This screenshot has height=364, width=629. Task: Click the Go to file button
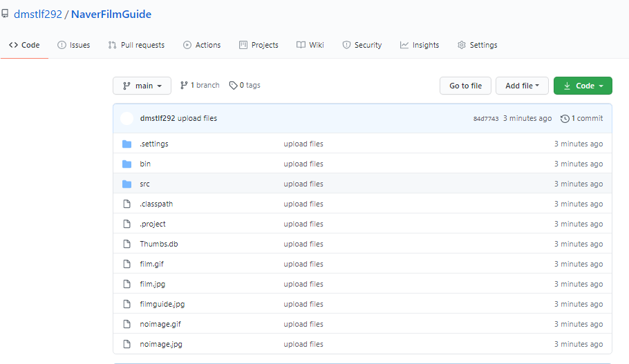click(465, 86)
